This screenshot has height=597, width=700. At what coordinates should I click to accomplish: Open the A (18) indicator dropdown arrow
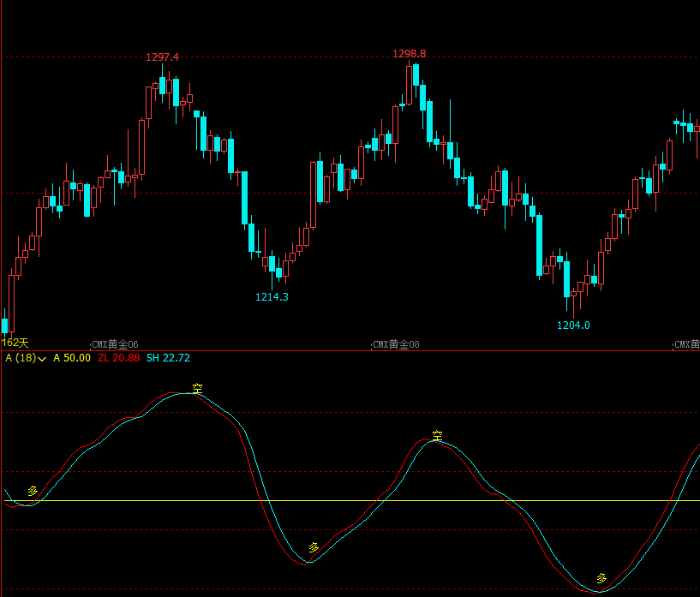point(42,359)
